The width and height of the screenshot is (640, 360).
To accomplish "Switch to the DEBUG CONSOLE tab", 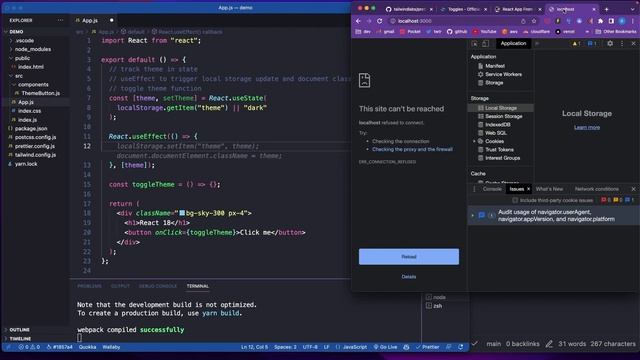I will 158,286.
